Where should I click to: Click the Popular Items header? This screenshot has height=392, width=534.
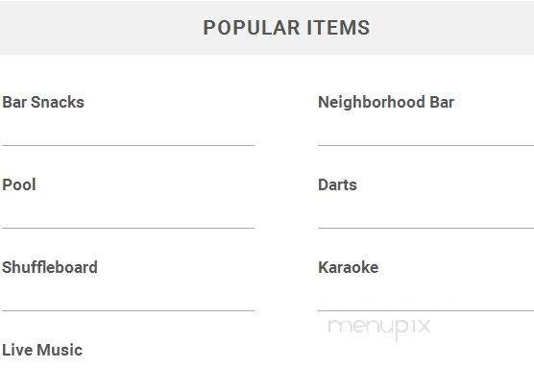(x=286, y=28)
